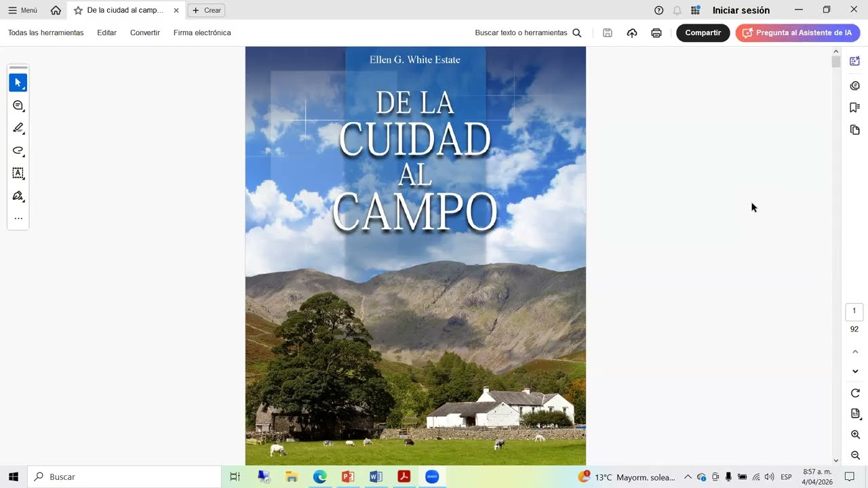This screenshot has width=868, height=488.
Task: Click the vertical scrollbar thumb
Action: coord(836,62)
